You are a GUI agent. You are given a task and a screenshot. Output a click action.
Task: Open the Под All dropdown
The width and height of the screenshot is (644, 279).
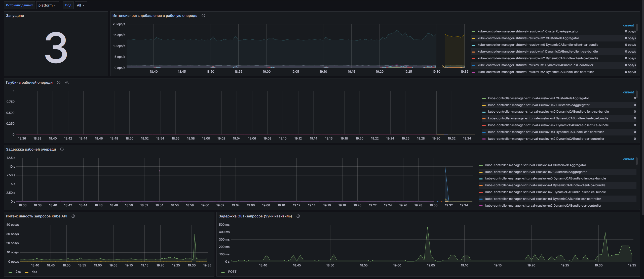[81, 5]
